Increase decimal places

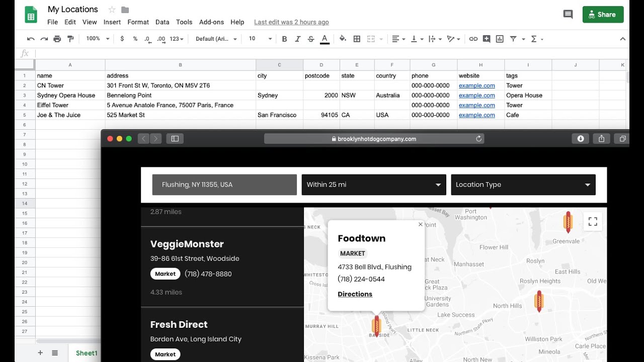point(161,39)
